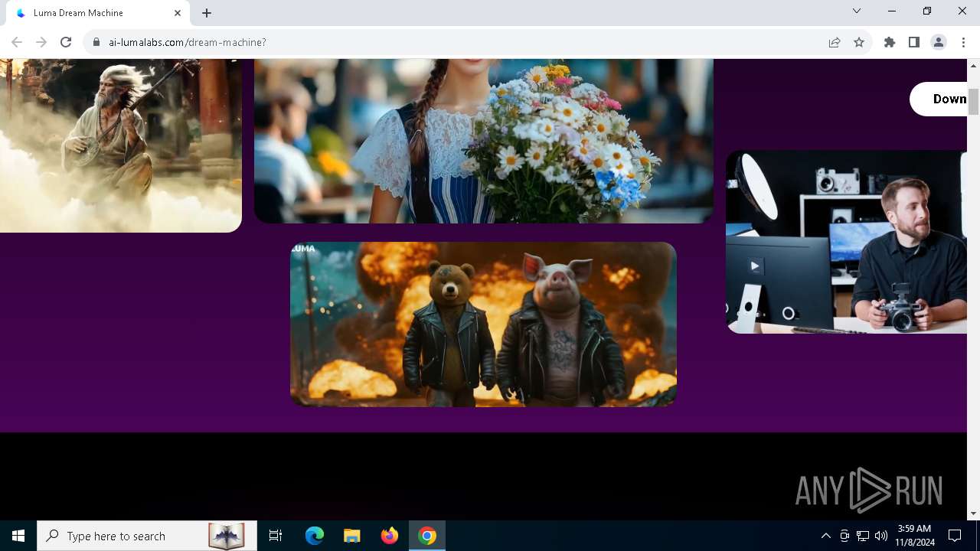Close the Luma Dream Machine tab

178,13
